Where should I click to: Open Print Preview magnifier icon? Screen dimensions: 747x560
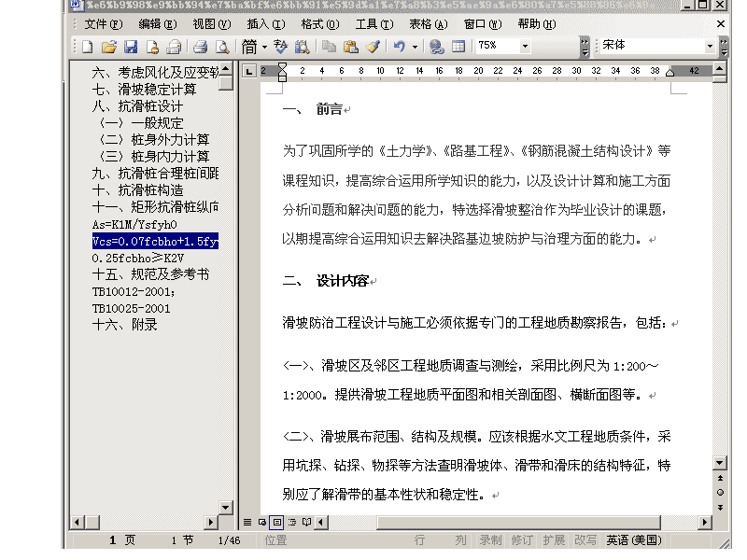[x=222, y=47]
